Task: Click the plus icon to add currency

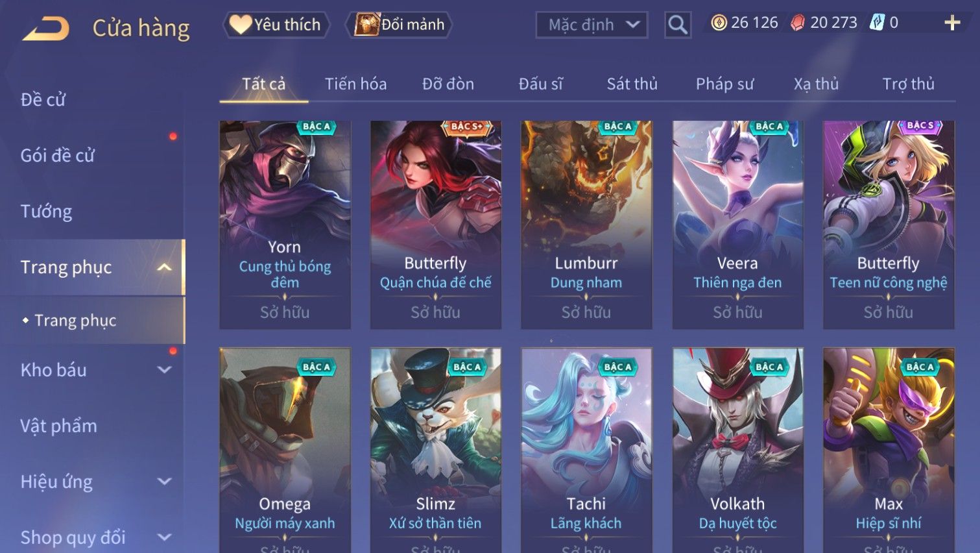Action: [952, 23]
